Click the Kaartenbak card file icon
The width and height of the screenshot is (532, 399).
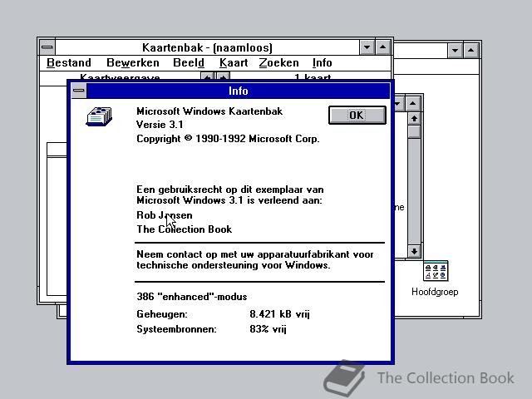(x=99, y=116)
